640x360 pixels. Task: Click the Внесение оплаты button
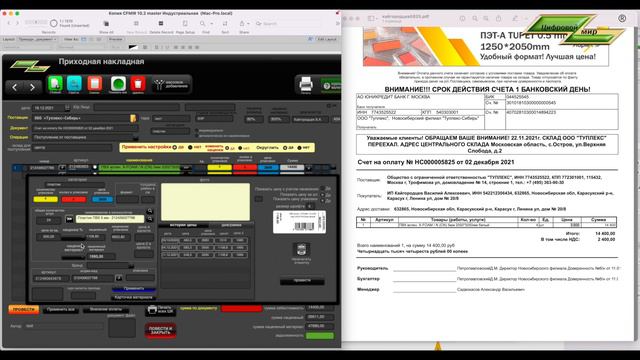106,309
